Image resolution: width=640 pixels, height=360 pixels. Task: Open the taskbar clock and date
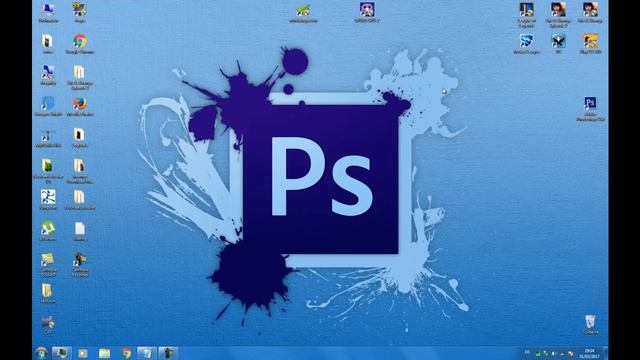click(589, 353)
